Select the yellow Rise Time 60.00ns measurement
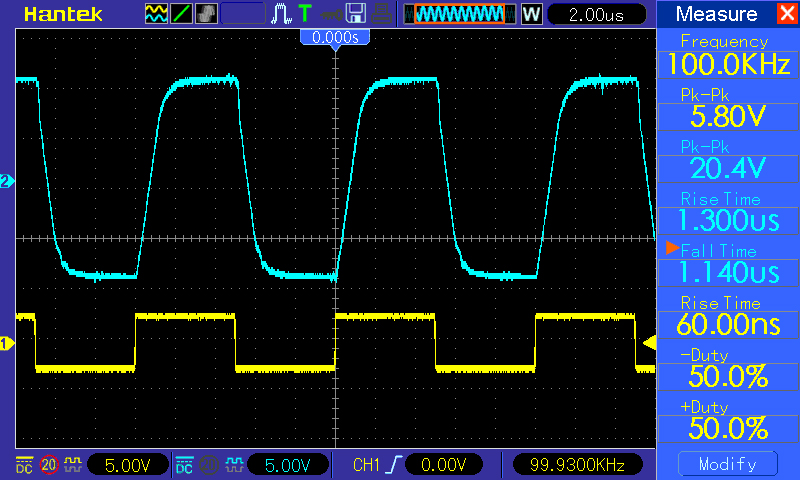 (x=728, y=317)
